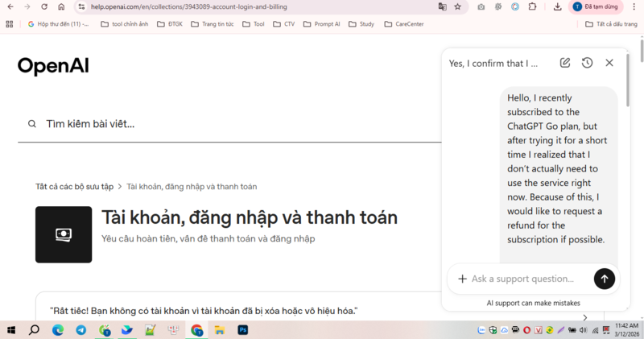Open the Chrome three-dot menu
This screenshot has height=339, width=644.
coord(634,6)
